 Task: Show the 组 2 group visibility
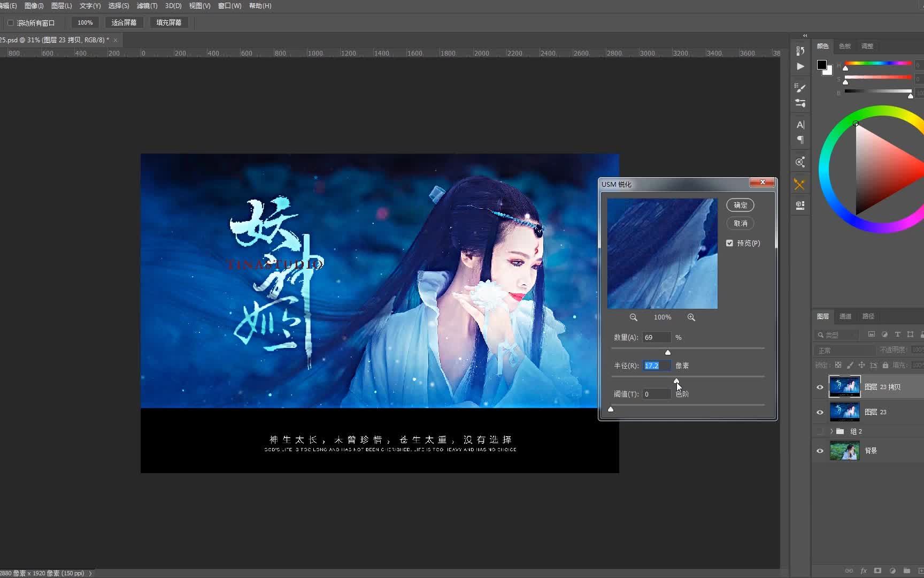pyautogui.click(x=820, y=431)
